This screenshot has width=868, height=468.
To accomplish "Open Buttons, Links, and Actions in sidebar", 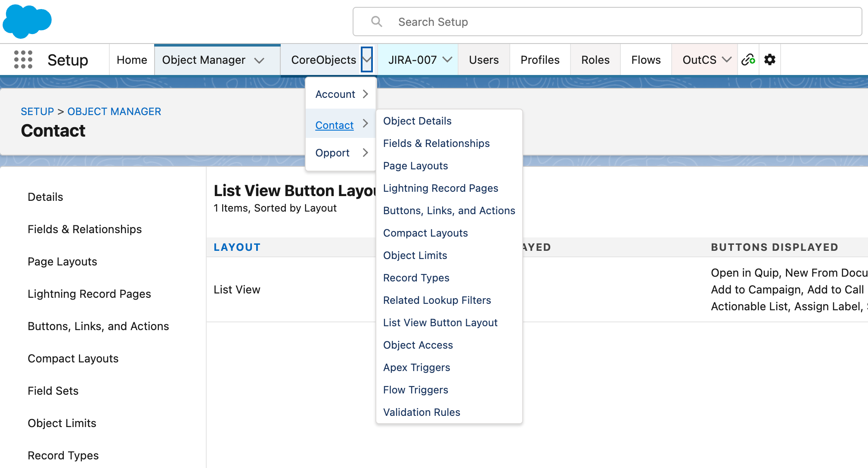I will tap(98, 326).
